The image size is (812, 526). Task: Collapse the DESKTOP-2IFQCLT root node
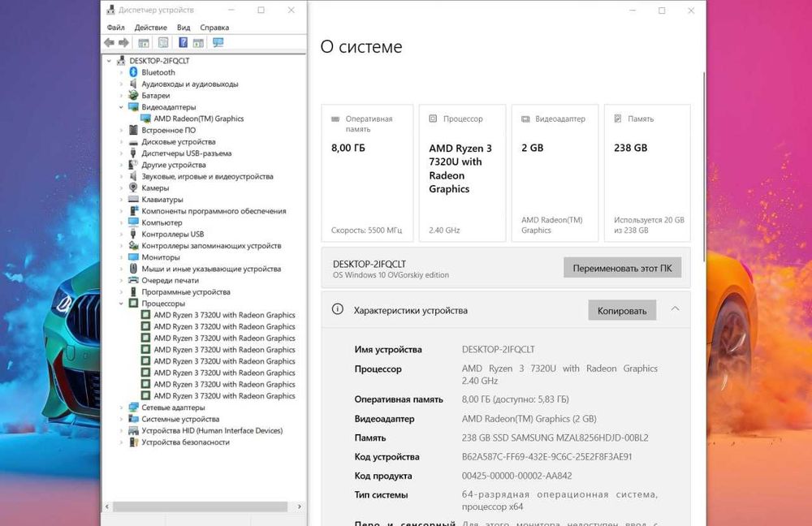(109, 61)
